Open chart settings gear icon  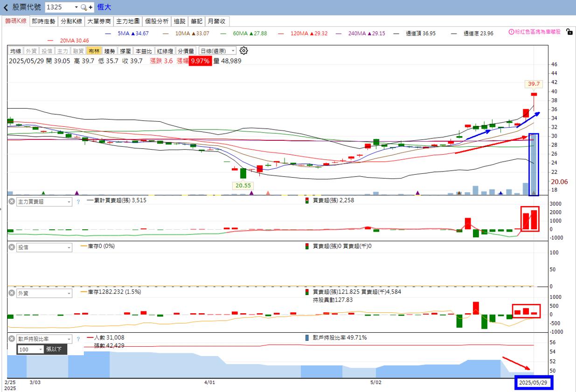tap(243, 51)
